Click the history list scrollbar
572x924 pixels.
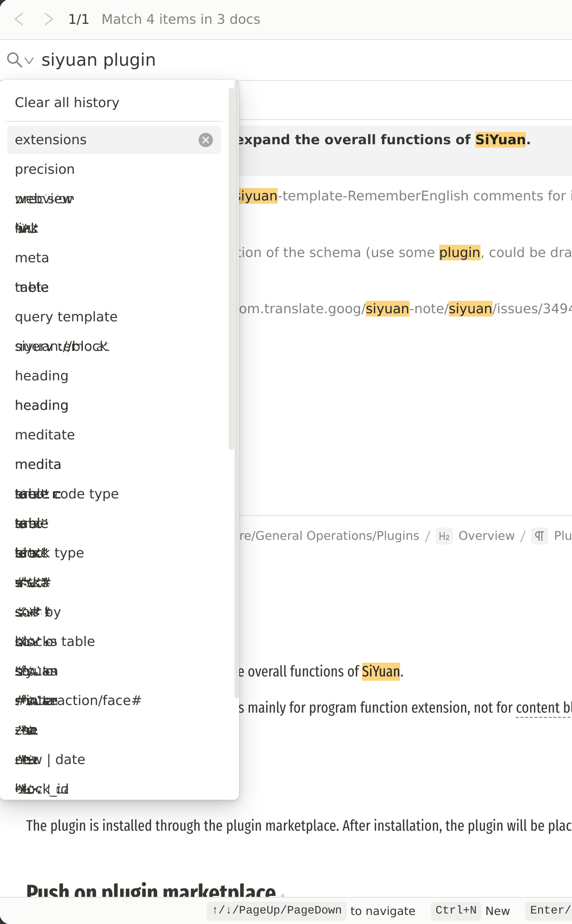(231, 267)
